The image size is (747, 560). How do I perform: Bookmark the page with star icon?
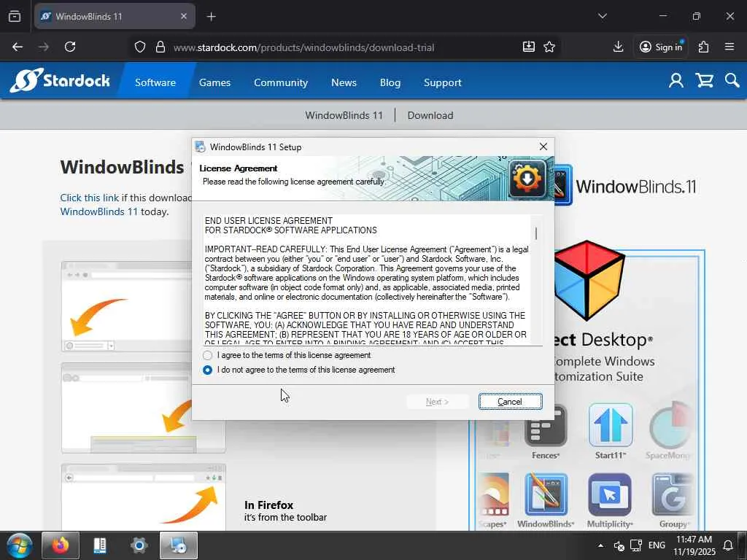point(549,47)
